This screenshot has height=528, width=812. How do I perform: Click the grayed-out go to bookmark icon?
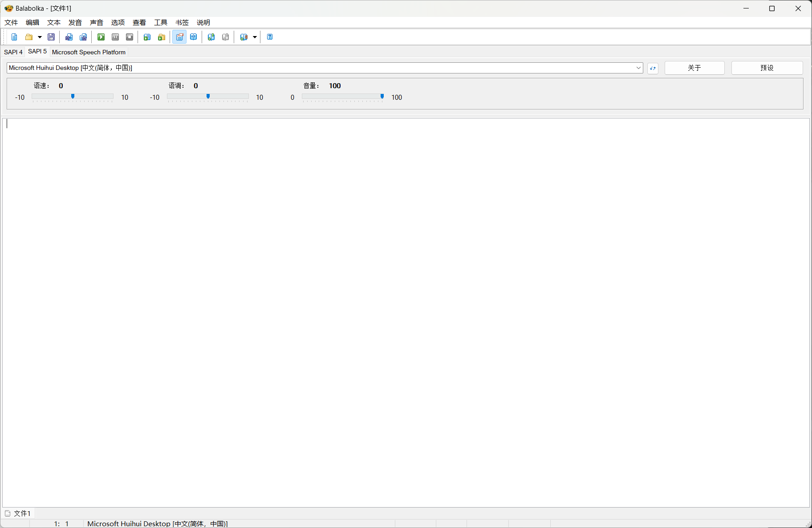point(226,37)
